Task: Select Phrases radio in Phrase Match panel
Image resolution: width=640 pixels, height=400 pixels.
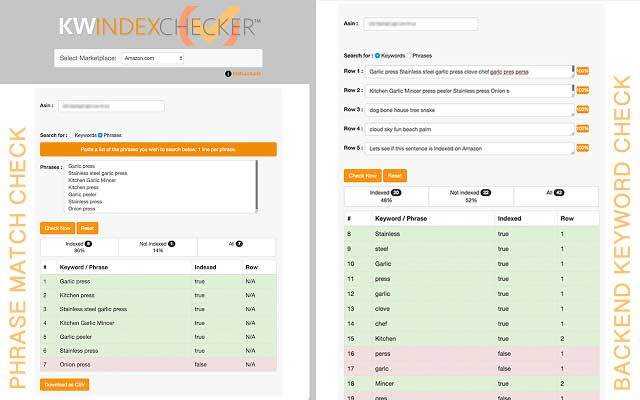Action: tap(100, 135)
